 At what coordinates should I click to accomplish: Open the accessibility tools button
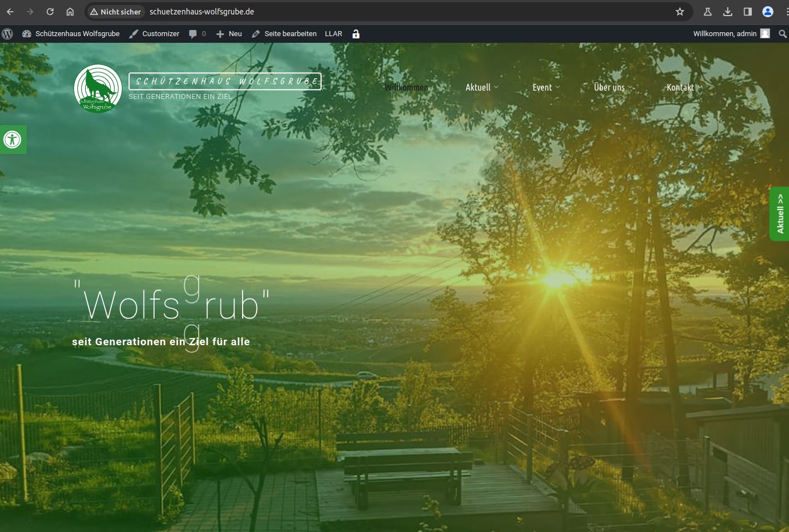tap(13, 139)
